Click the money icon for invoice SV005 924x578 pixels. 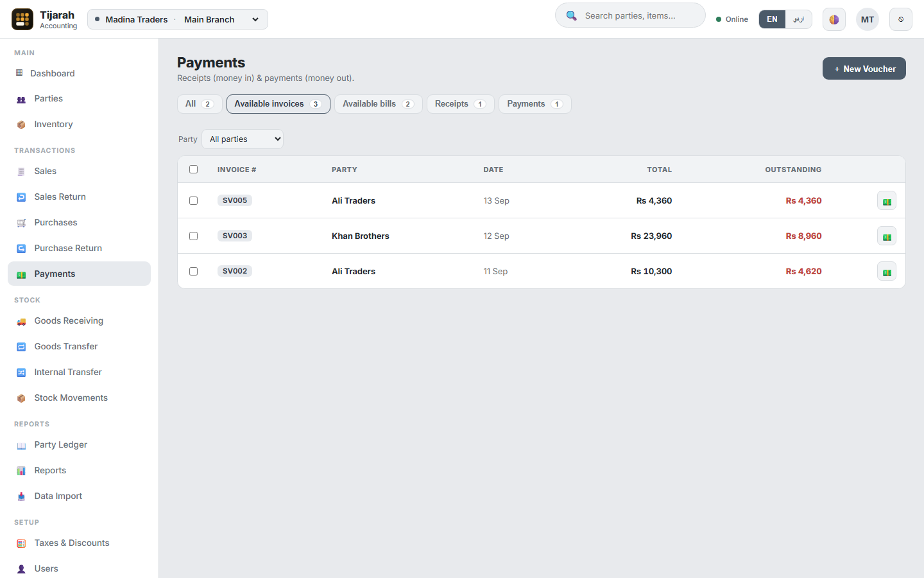(887, 201)
